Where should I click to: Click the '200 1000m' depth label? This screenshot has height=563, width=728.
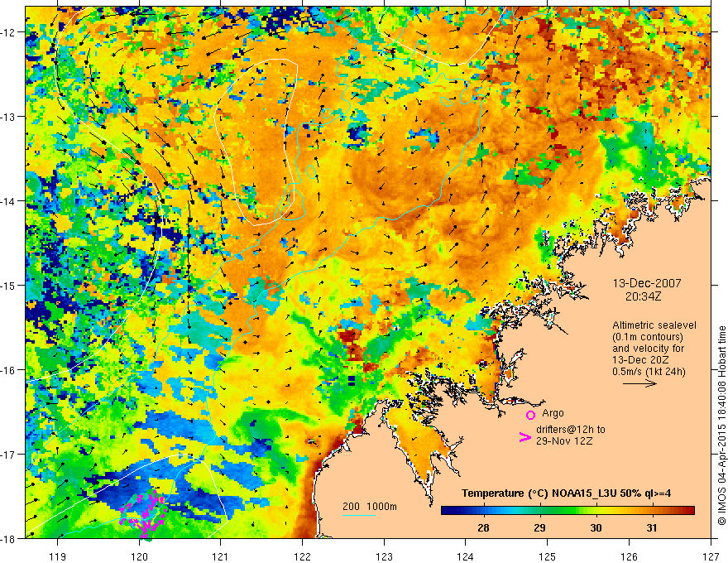coord(370,507)
